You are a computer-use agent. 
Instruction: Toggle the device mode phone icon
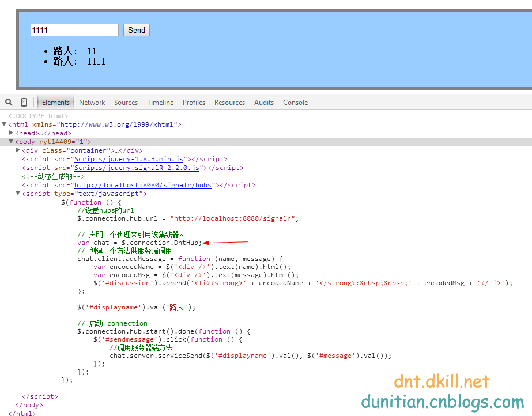pyautogui.click(x=24, y=102)
